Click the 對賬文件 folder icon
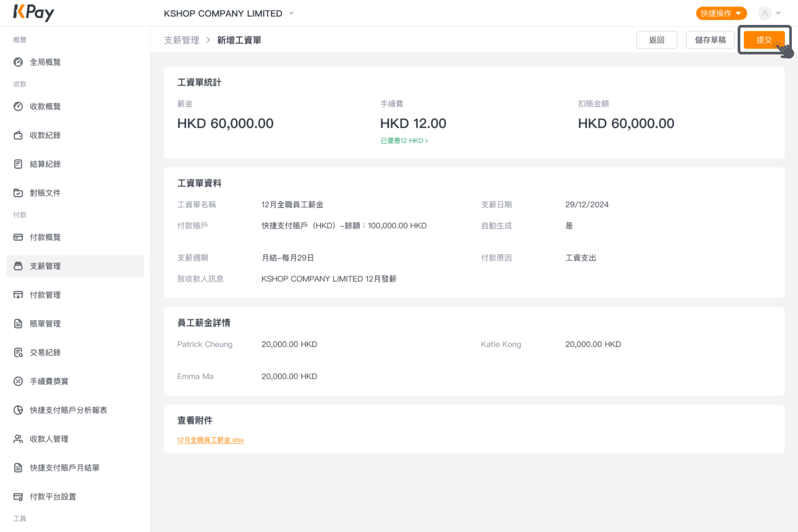Image resolution: width=798 pixels, height=532 pixels. [18, 193]
